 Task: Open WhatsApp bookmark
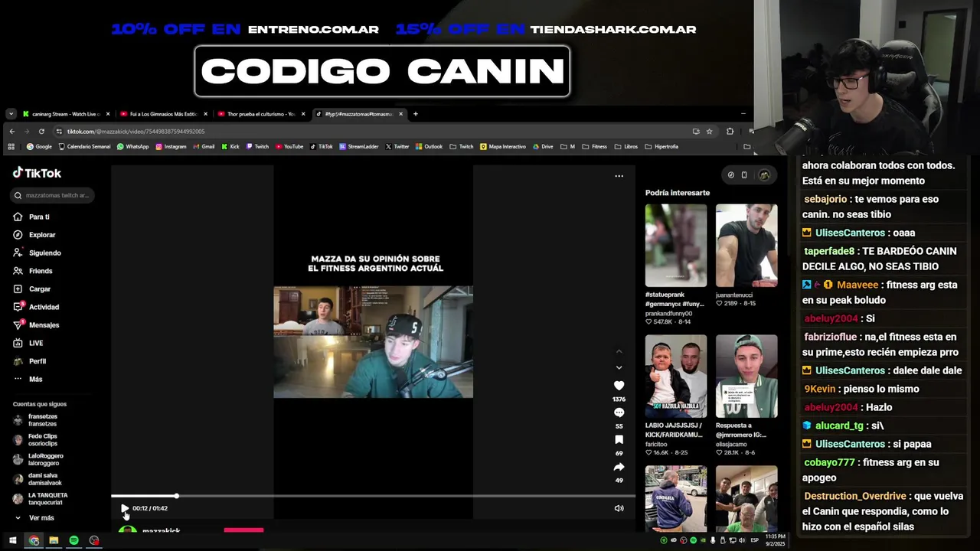coord(132,147)
